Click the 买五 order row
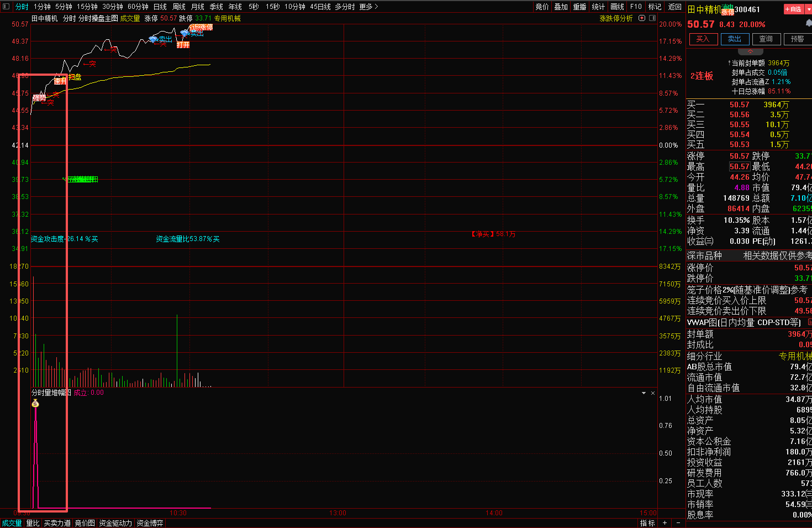Image resolution: width=812 pixels, height=528 pixels. [748, 144]
